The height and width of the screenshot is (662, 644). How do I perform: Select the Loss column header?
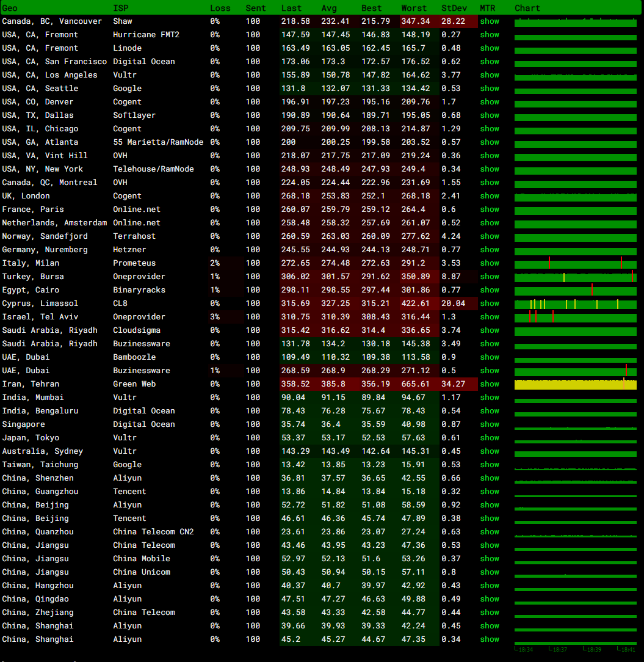coord(220,8)
